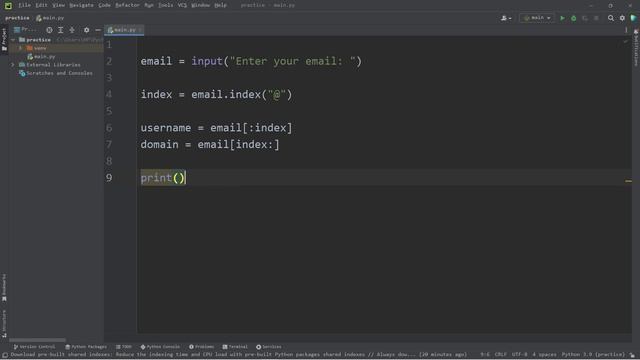Open Project panel gear options
Screen dimensions: 640x360
[87, 30]
